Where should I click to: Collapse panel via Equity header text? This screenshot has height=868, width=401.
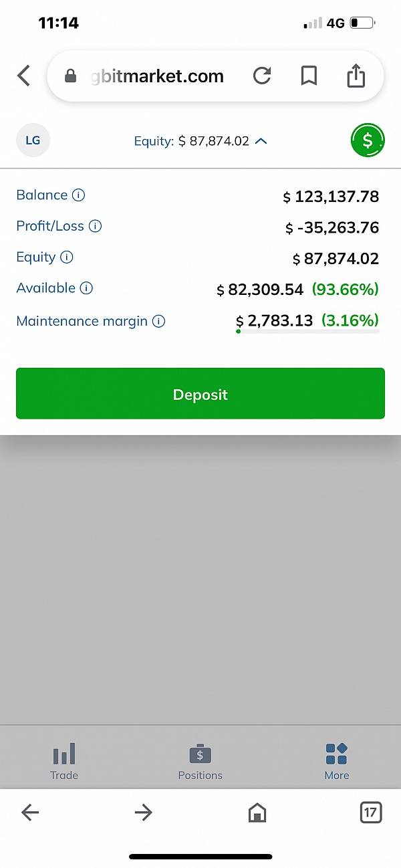[191, 141]
